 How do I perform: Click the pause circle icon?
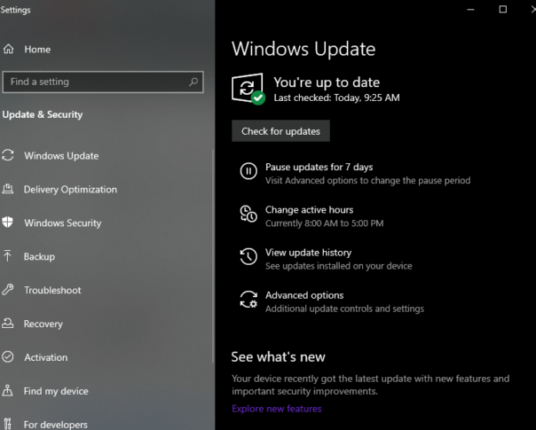[249, 171]
